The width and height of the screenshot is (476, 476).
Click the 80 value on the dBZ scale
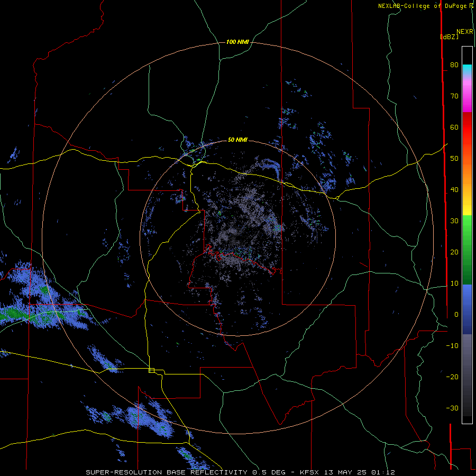click(x=454, y=65)
